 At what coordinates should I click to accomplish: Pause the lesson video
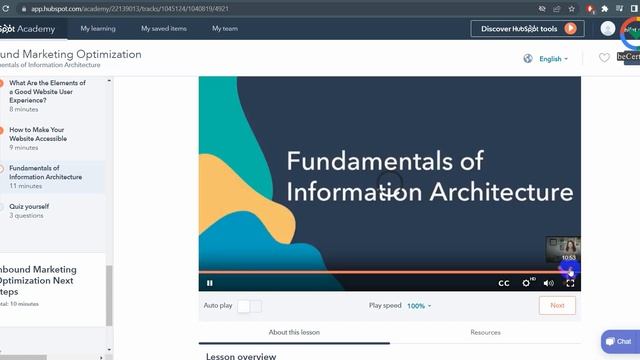click(x=210, y=283)
